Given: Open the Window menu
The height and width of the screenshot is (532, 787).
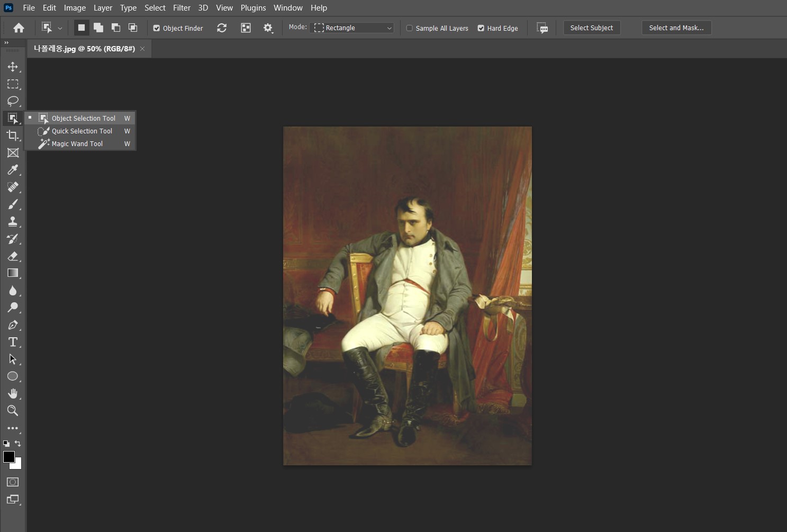Looking at the screenshot, I should (x=288, y=8).
